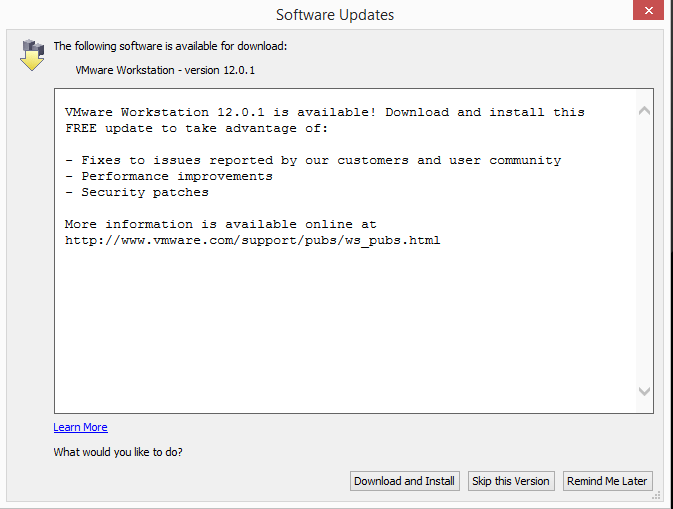Click the release notes vertical scrollbar track
Viewport: 673px width, 509px height.
[643, 250]
